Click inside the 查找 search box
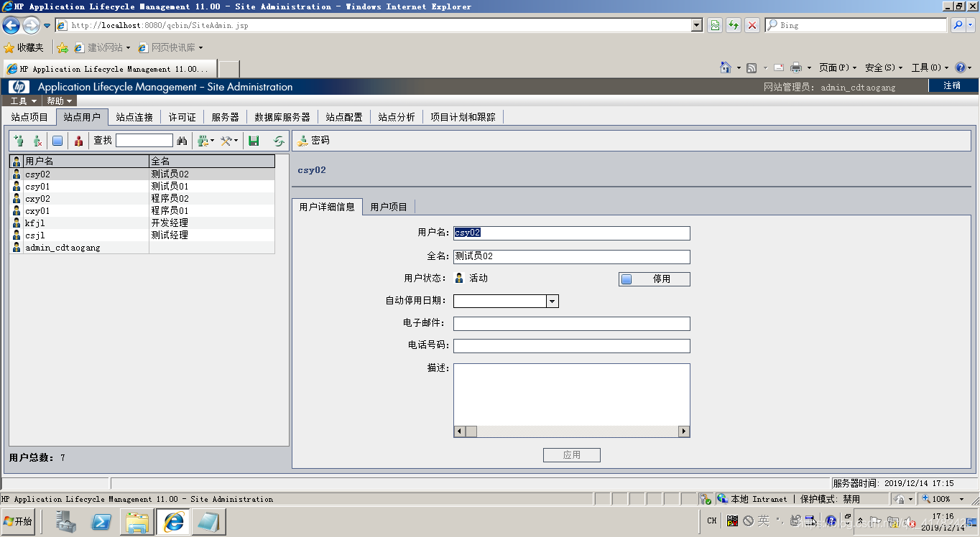Viewport: 980px width, 537px height. 144,140
